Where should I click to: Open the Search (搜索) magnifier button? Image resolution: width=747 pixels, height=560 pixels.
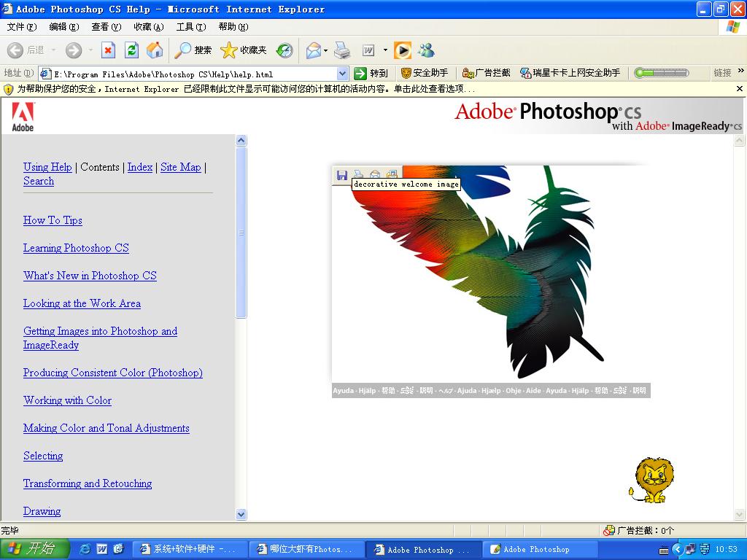[193, 50]
